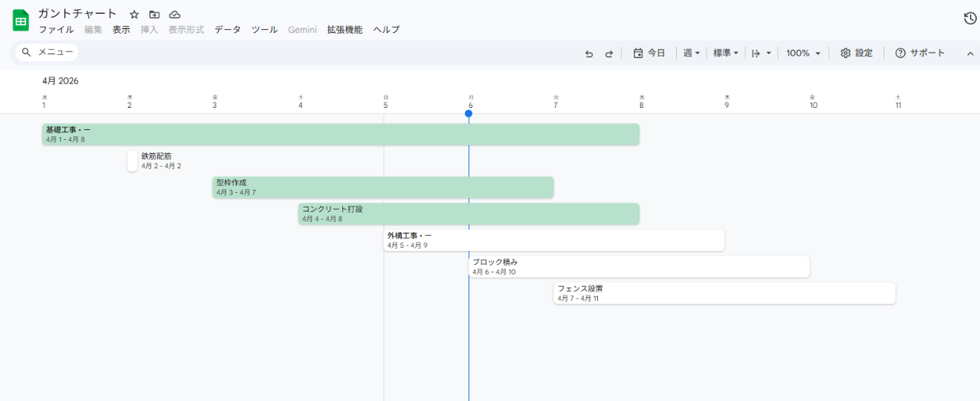Screen dimensions: 980x401
Task: Open the sort direction dropdown
Action: (x=761, y=54)
